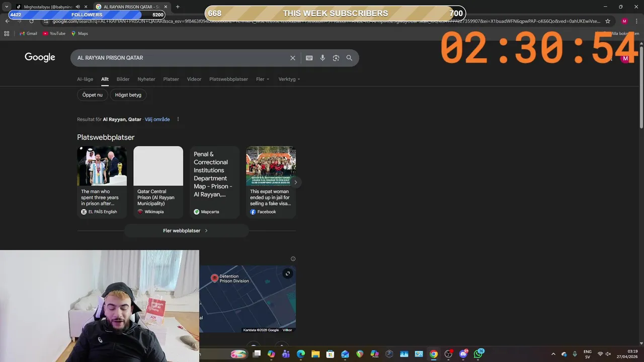The width and height of the screenshot is (644, 362).
Task: Bookmark this page with the star icon
Action: point(608,21)
